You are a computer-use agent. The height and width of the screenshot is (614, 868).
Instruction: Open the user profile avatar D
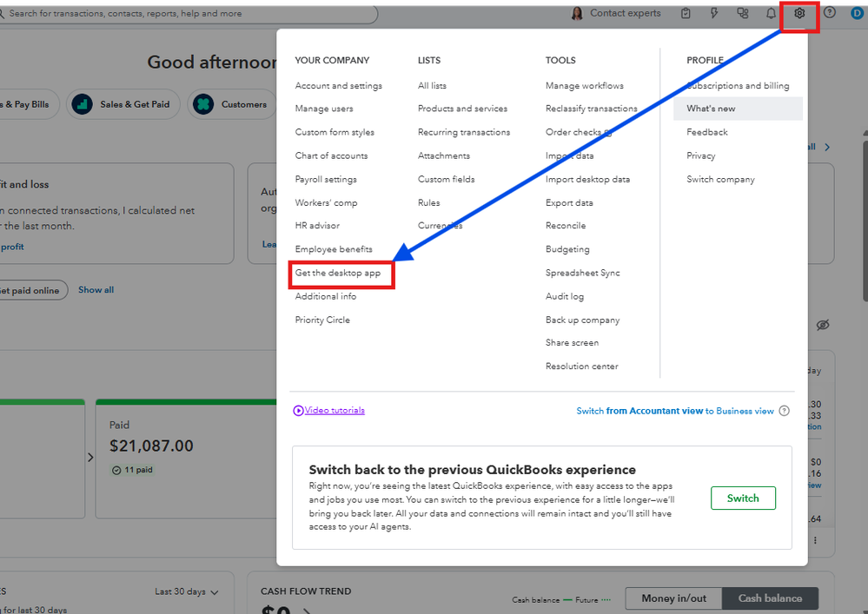click(857, 14)
